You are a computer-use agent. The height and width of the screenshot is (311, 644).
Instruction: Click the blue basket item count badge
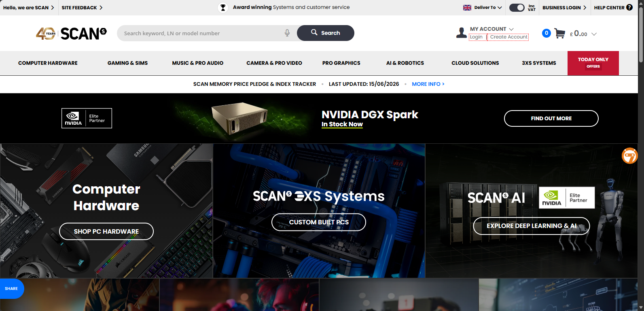click(x=547, y=33)
